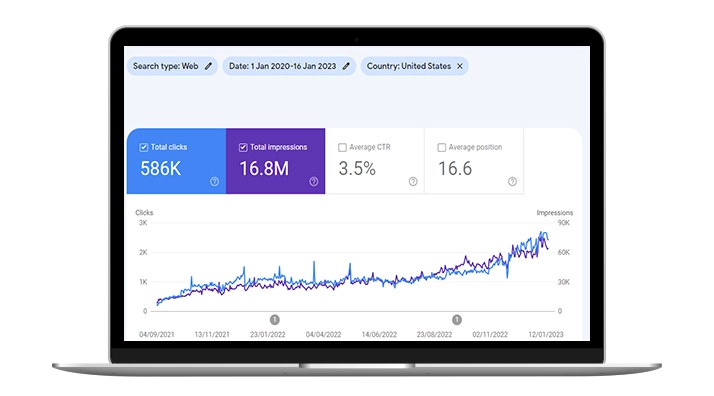Viewport: 714px width, 396px height.
Task: Click the Clicks axis title
Action: (144, 213)
